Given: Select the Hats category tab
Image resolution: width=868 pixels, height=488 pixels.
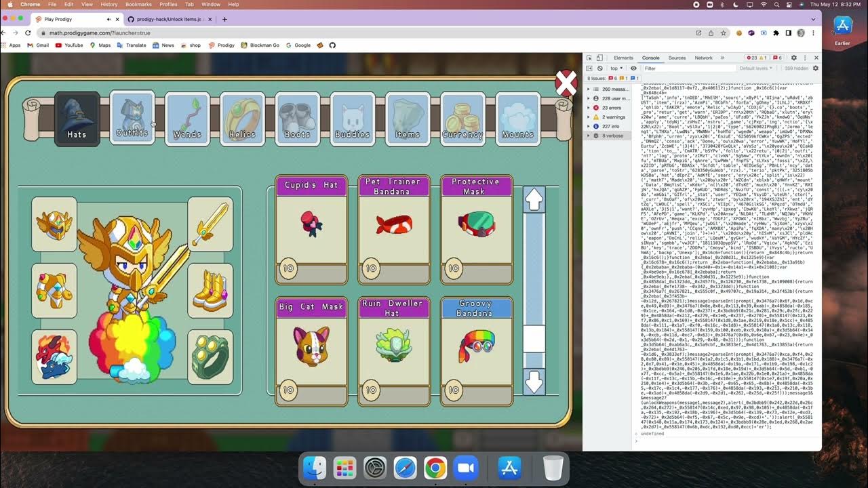Looking at the screenshot, I should (x=77, y=119).
